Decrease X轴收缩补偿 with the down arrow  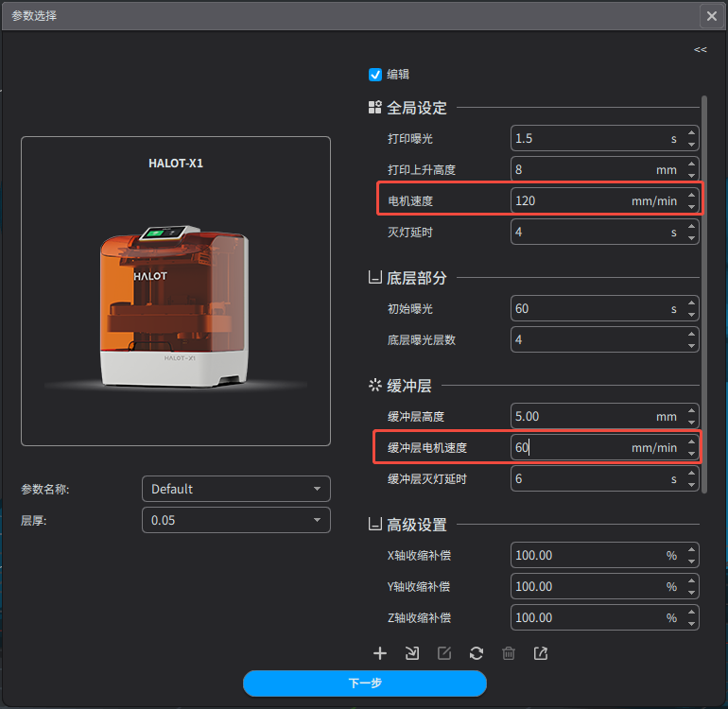(x=691, y=561)
